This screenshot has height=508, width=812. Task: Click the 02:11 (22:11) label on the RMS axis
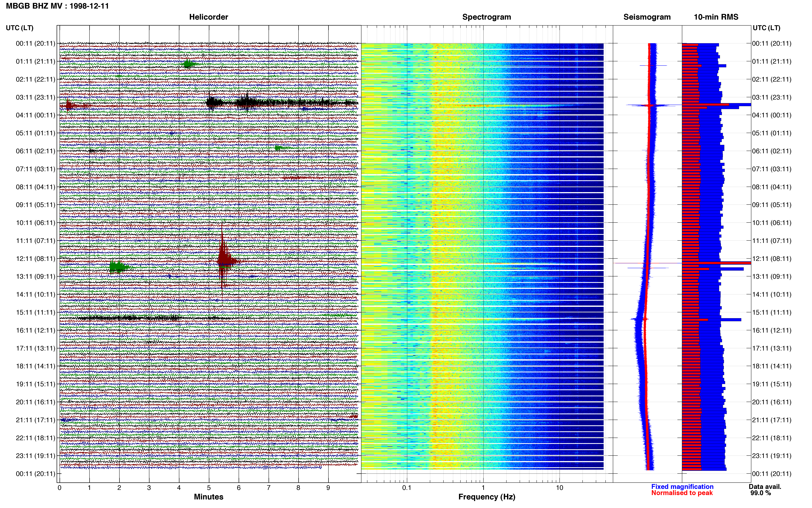(x=772, y=80)
